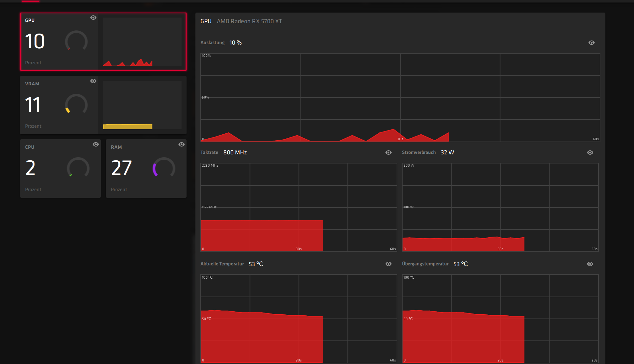Click the Taktrate clock speed chart
The image size is (634, 364).
299,207
